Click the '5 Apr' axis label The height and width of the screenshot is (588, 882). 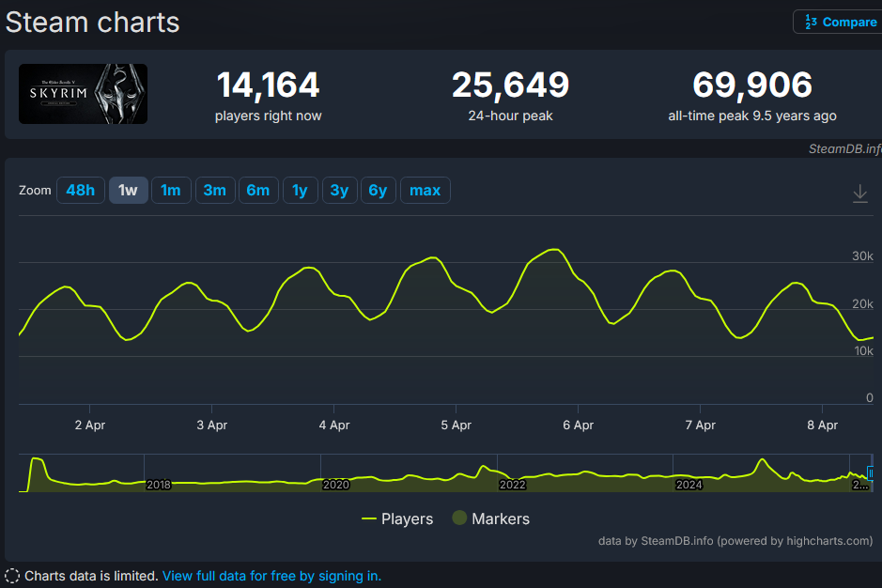tap(456, 426)
